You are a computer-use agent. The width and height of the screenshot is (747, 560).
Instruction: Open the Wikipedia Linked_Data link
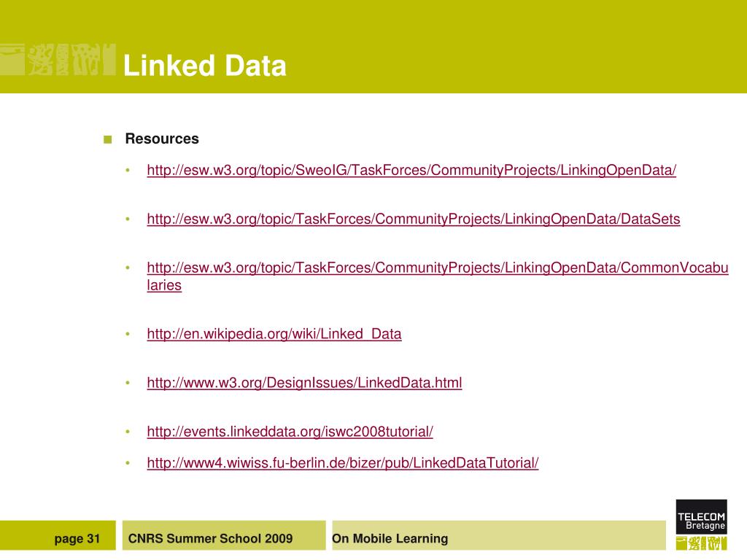pyautogui.click(x=274, y=334)
